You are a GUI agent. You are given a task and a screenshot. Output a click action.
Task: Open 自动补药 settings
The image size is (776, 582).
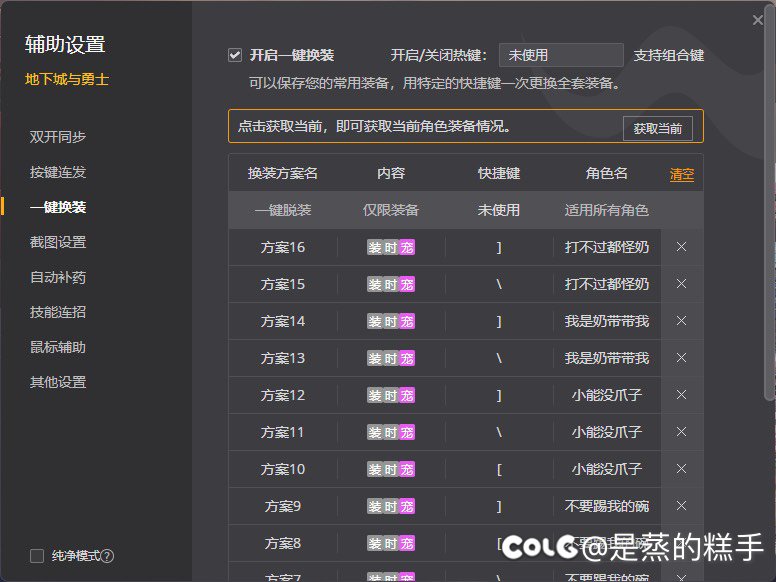[58, 277]
